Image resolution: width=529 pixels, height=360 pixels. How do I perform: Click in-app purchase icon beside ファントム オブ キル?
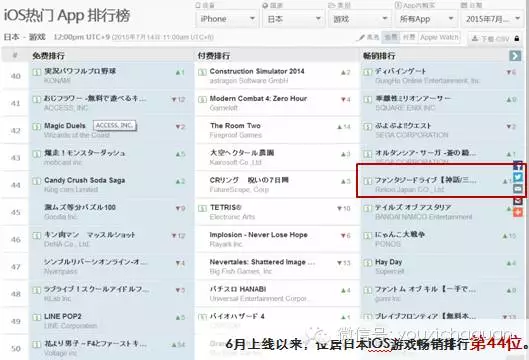pyautogui.click(x=368, y=290)
